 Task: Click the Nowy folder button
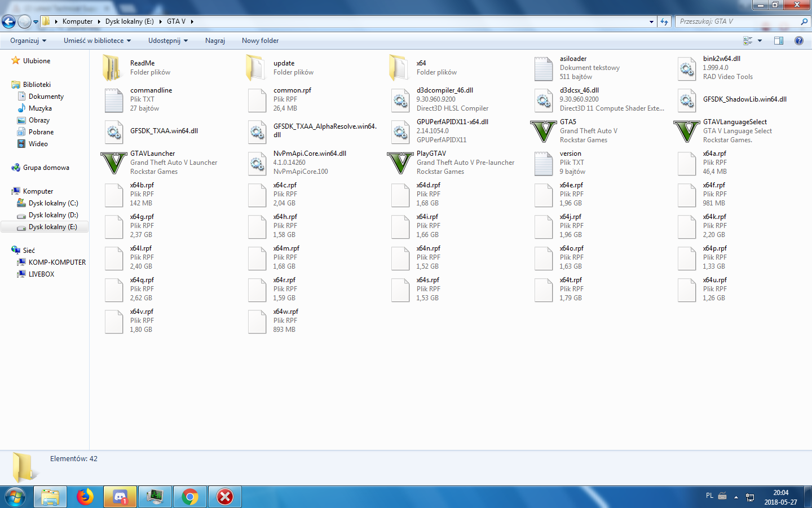coord(260,41)
